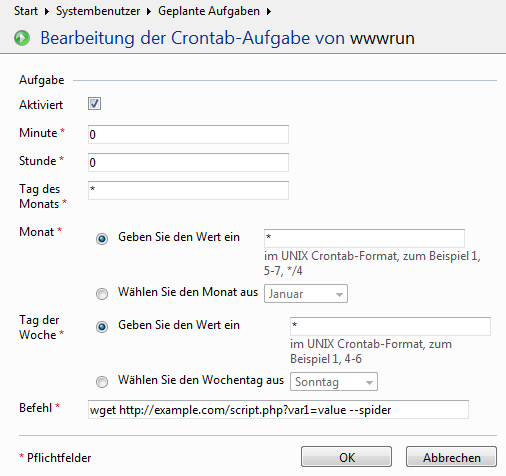Open the Januar month dropdown
Screen dimensions: 506x476
[306, 294]
